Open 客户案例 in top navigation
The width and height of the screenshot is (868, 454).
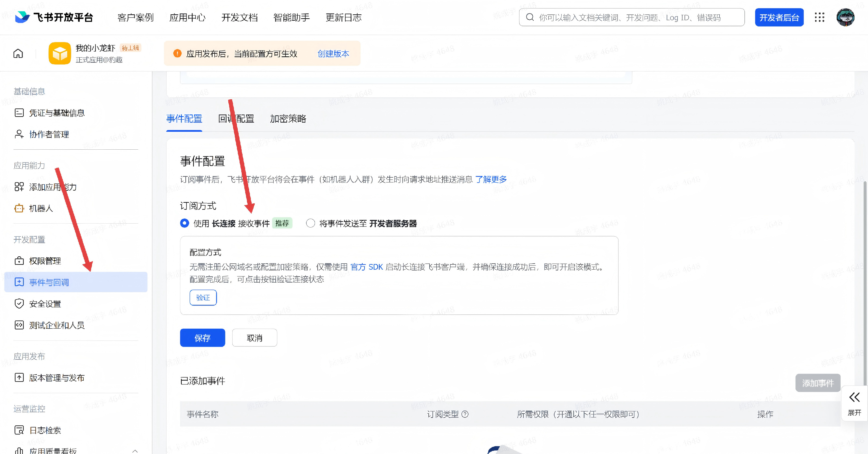[135, 18]
